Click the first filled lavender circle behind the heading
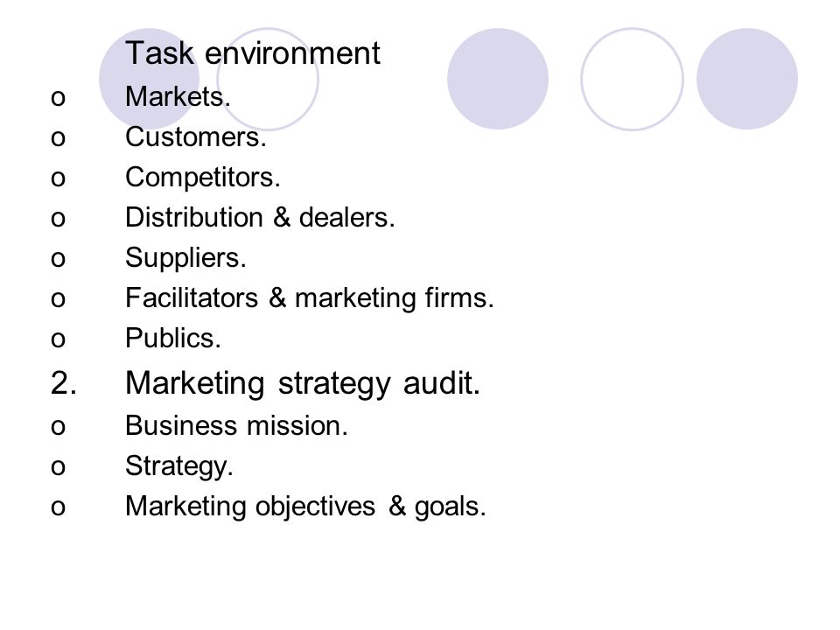The image size is (840, 630). click(x=150, y=79)
